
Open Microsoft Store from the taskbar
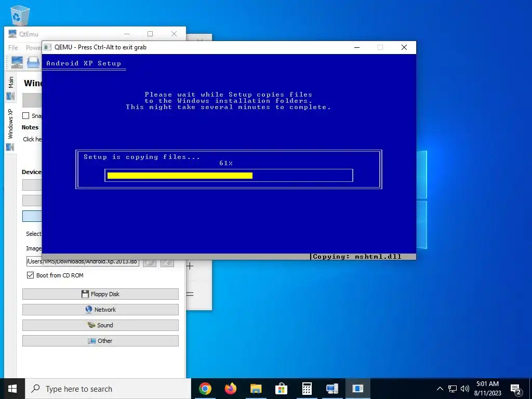[x=281, y=389]
